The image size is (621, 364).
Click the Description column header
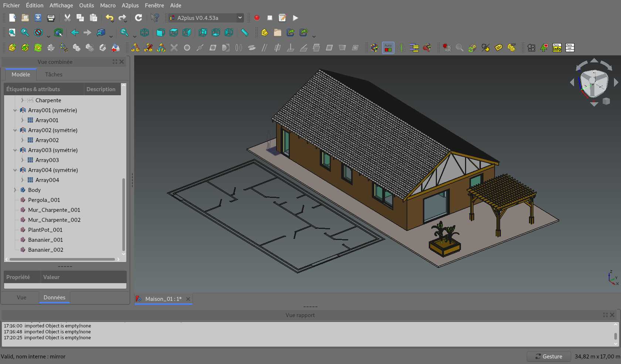[x=101, y=89]
